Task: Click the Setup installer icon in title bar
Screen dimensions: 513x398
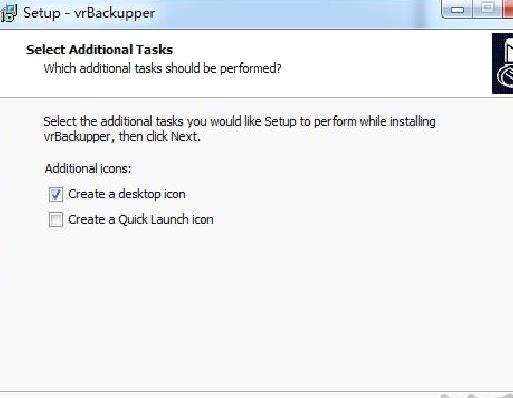Action: tap(8, 13)
